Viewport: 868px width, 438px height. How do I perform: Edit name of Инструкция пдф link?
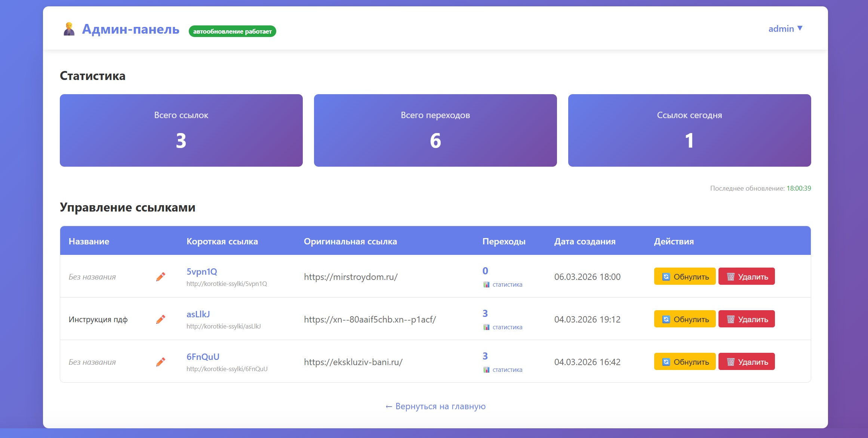coord(161,319)
